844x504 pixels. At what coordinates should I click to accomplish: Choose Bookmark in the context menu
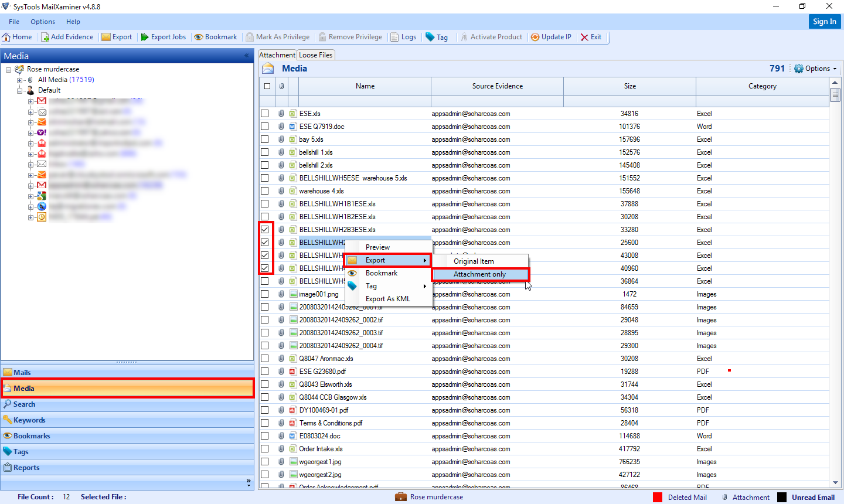388,273
